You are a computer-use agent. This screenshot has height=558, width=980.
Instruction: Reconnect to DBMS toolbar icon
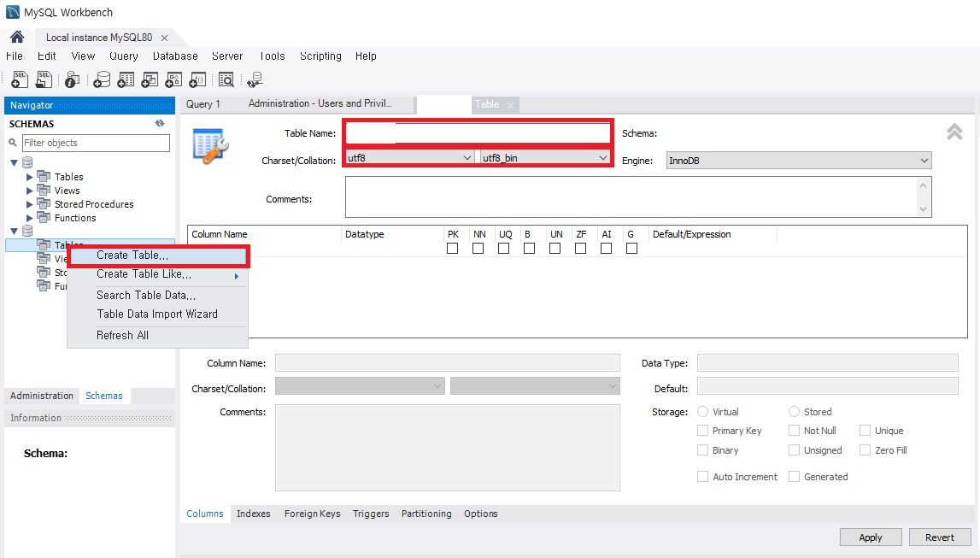point(255,79)
